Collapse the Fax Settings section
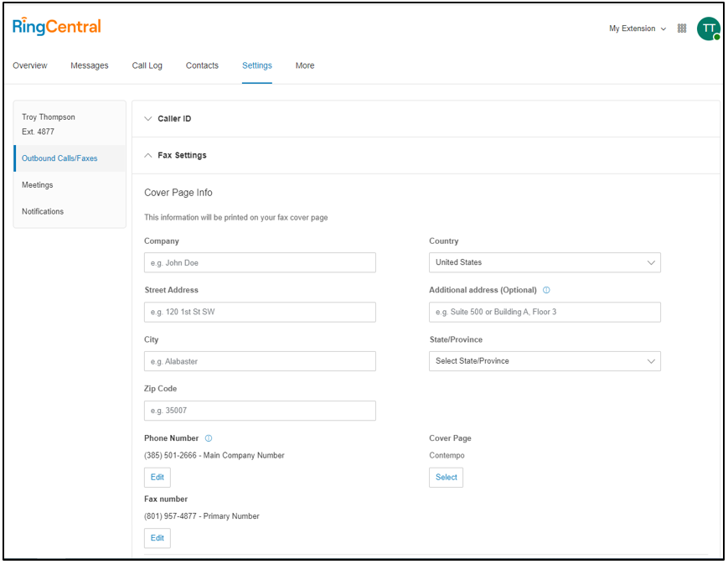The image size is (728, 564). (182, 155)
